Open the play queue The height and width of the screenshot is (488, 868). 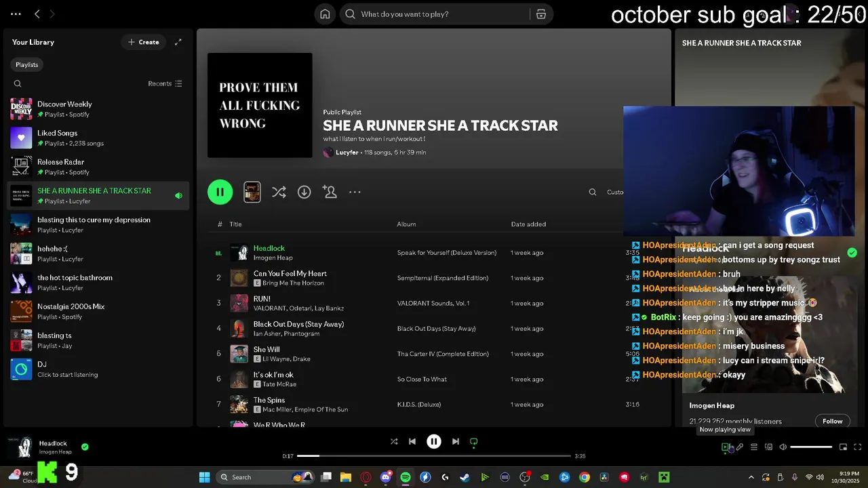point(754,447)
